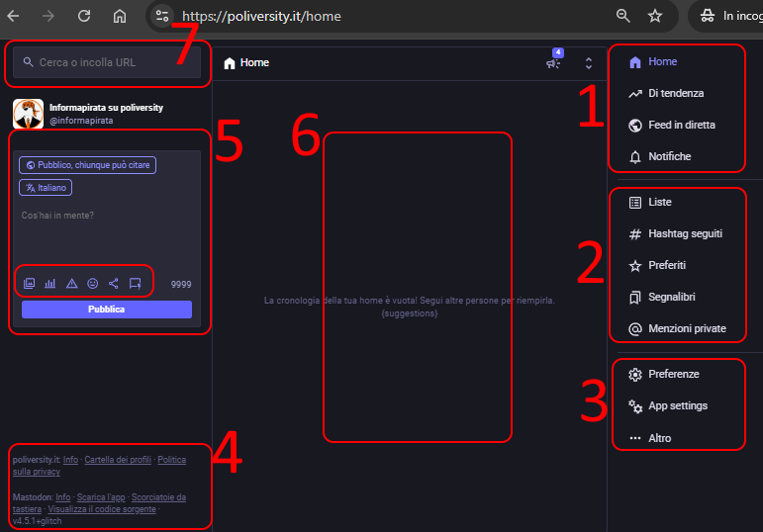Open the emoji picker in composer

click(x=93, y=284)
